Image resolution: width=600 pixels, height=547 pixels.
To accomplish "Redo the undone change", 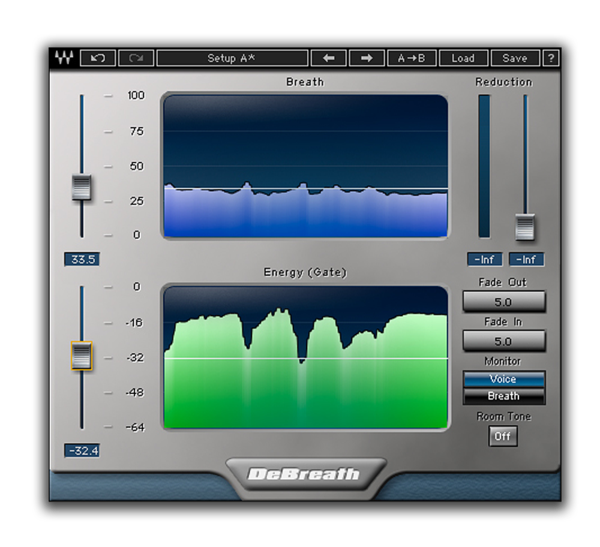I will (136, 58).
